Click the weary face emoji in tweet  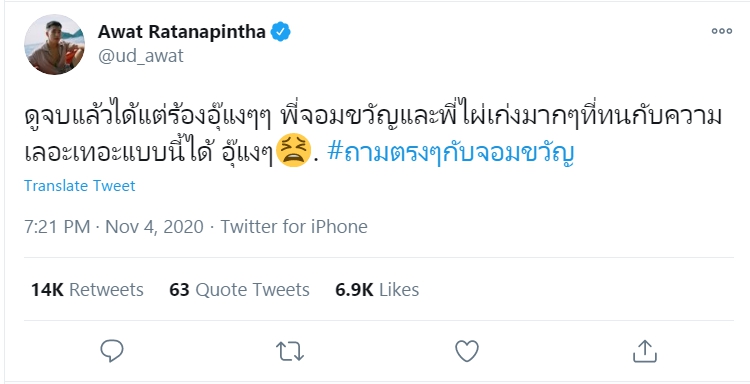point(294,150)
